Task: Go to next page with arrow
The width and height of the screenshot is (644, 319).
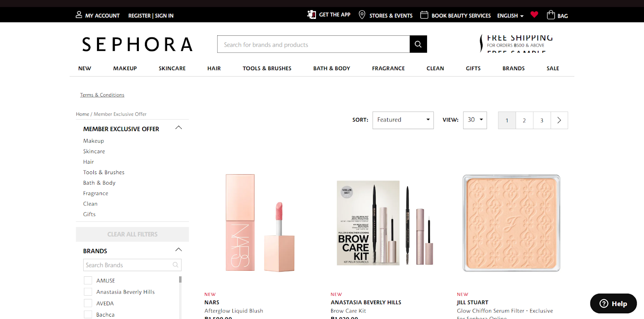Action: click(x=559, y=120)
